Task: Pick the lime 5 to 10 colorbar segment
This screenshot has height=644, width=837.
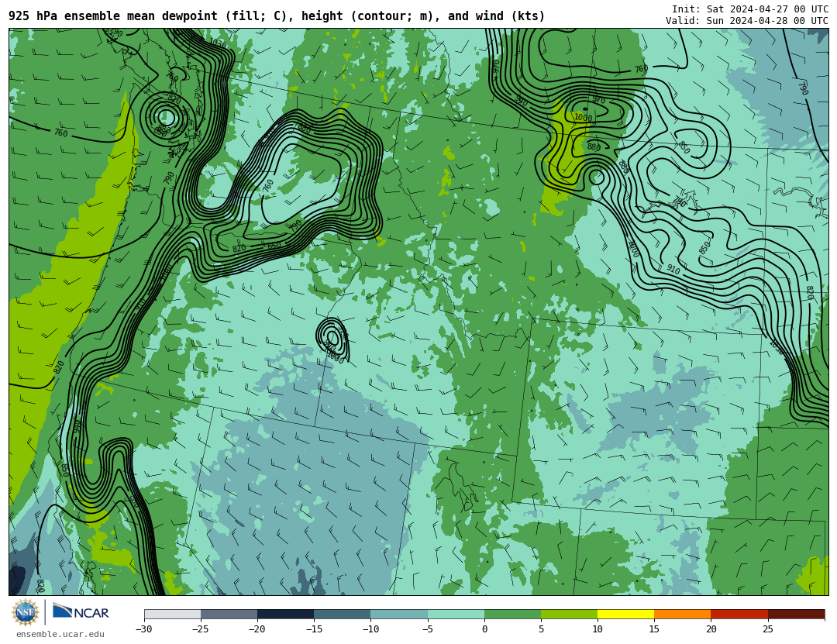Action: tap(569, 614)
